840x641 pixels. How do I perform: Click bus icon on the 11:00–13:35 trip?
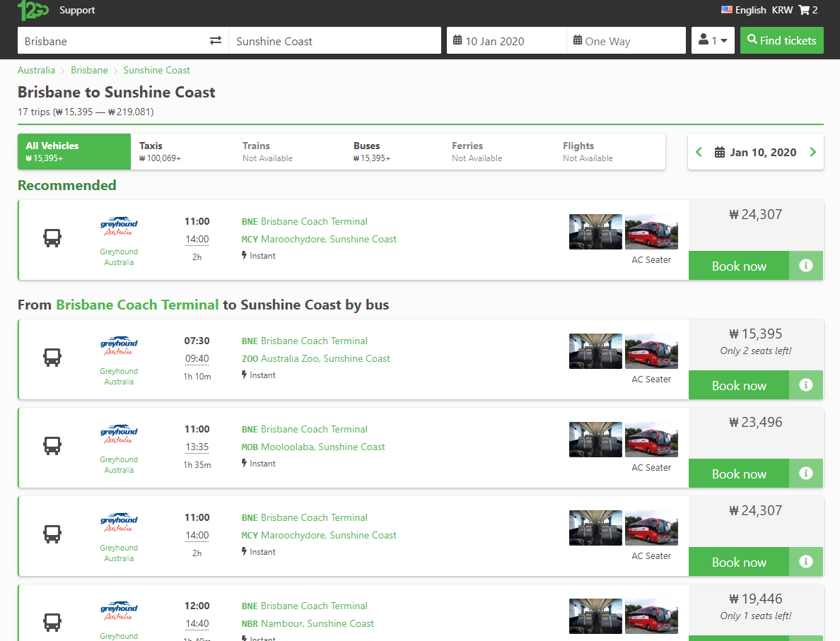[52, 445]
